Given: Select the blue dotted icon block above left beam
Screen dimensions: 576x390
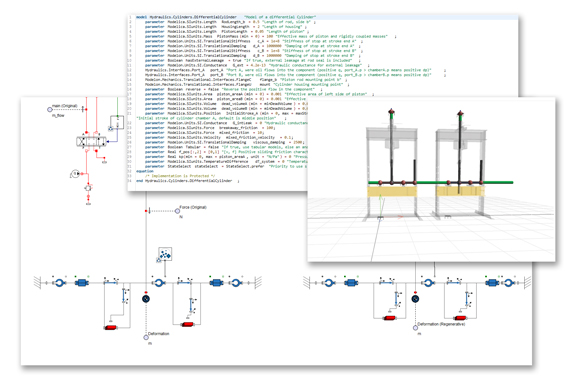Looking at the screenshot, I should (x=165, y=254).
